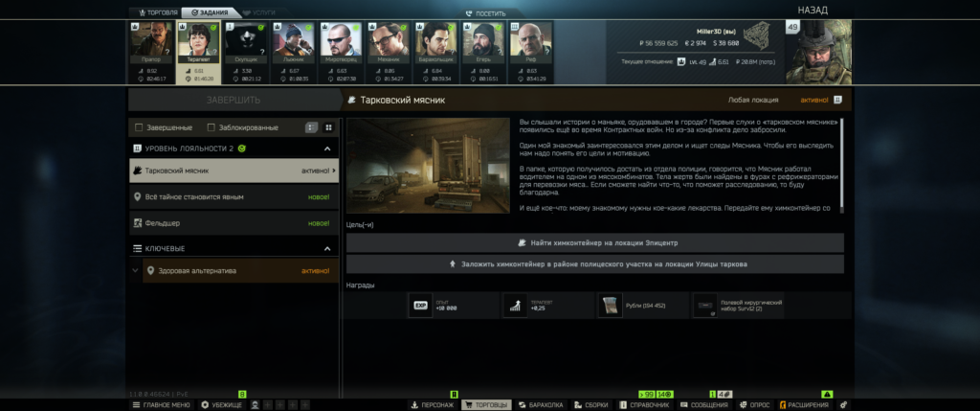This screenshot has height=411, width=980.
Task: Click Торговцы in bottom bar
Action: pos(486,404)
